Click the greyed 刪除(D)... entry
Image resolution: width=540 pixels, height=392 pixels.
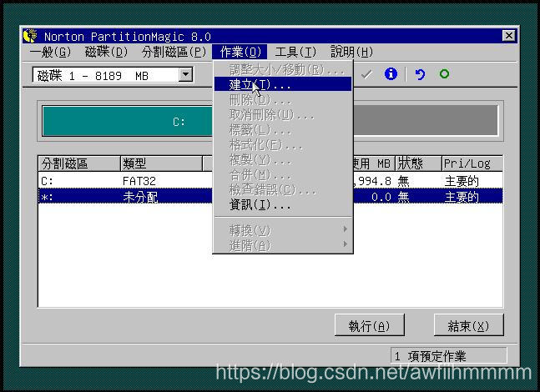(x=283, y=100)
